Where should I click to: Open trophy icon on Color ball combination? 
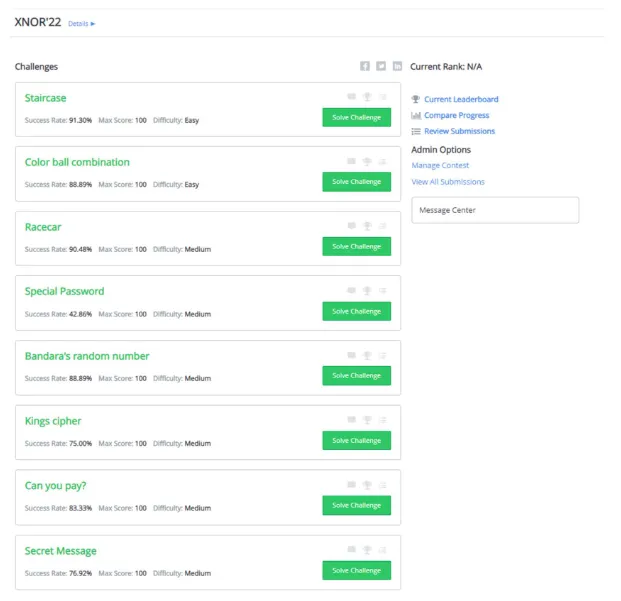pyautogui.click(x=367, y=161)
